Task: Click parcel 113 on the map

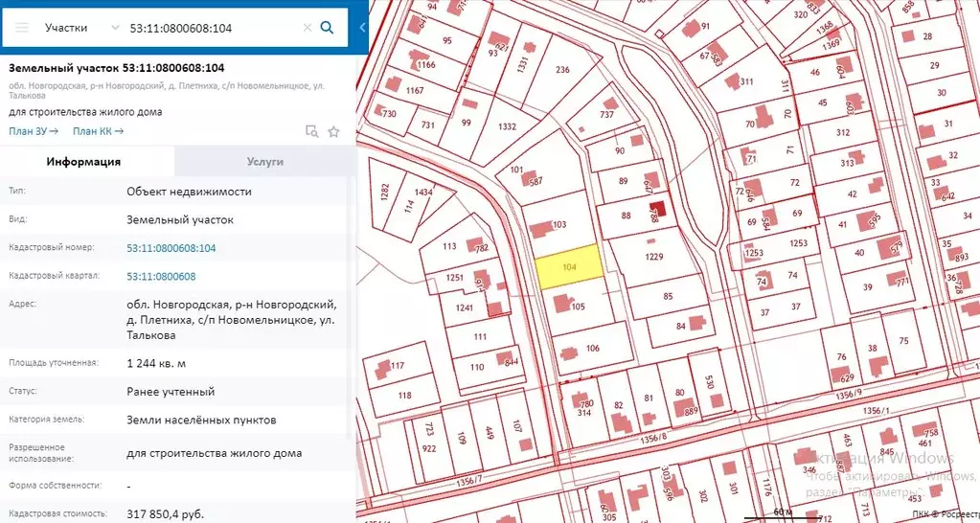Action: [x=450, y=246]
